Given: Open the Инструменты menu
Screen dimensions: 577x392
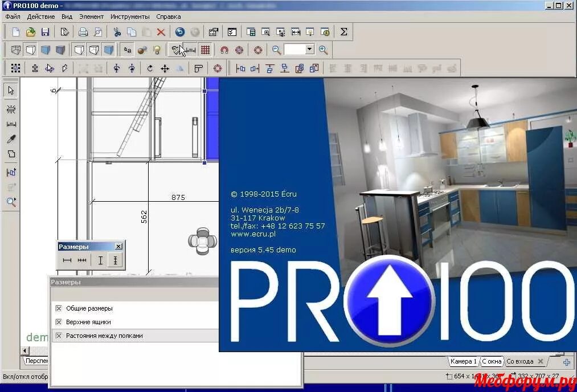Looking at the screenshot, I should coord(130,17).
